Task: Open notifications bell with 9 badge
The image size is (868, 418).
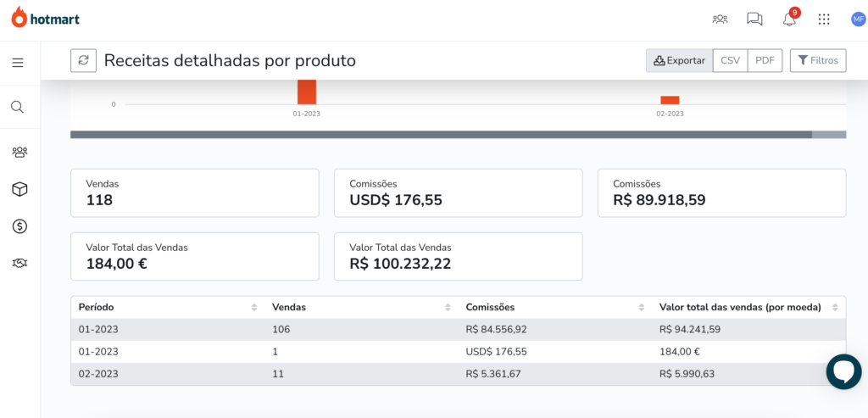Action: (791, 17)
